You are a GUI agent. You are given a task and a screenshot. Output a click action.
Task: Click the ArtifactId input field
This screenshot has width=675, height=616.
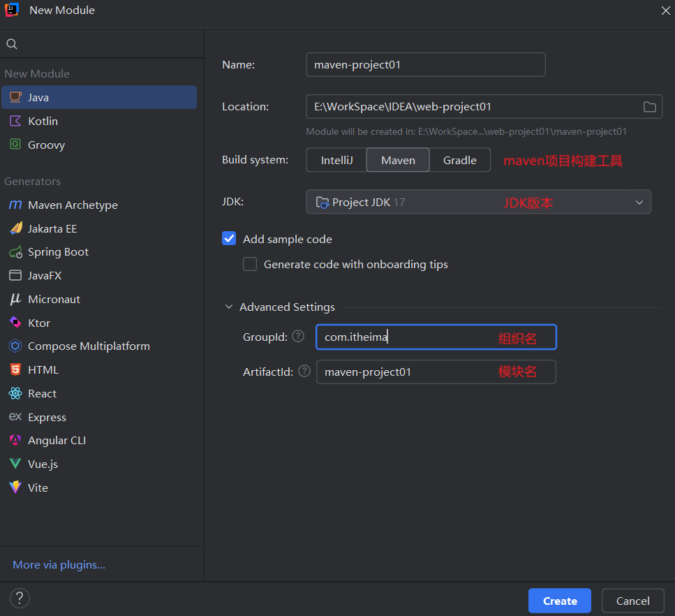tap(436, 372)
